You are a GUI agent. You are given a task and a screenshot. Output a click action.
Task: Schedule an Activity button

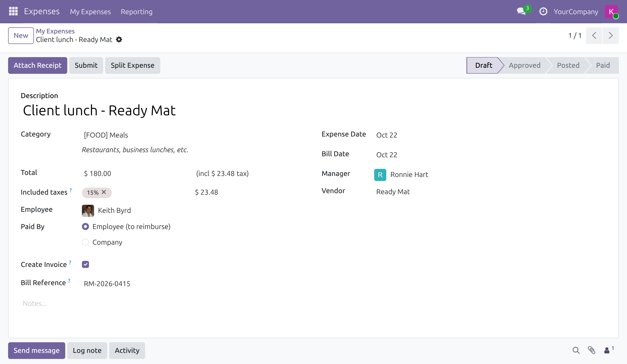point(127,351)
